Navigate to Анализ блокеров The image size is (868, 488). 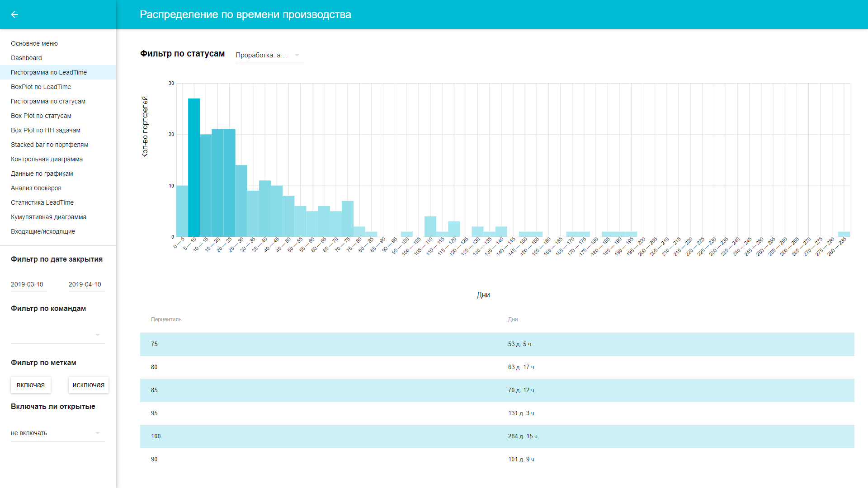(x=36, y=188)
